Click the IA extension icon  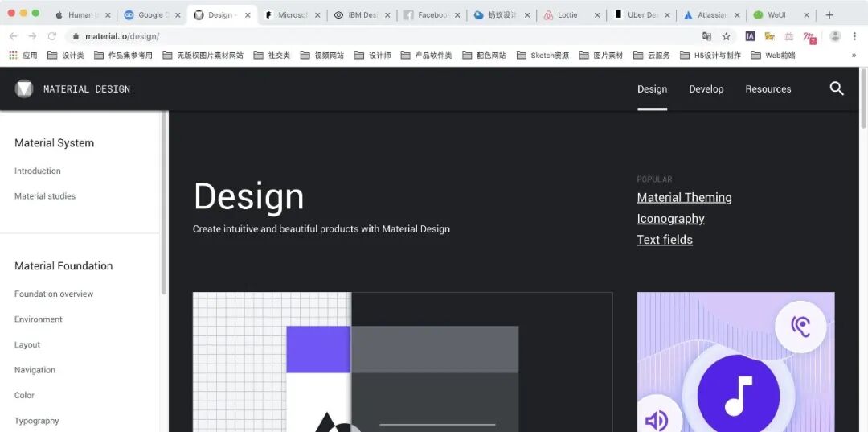pyautogui.click(x=750, y=36)
